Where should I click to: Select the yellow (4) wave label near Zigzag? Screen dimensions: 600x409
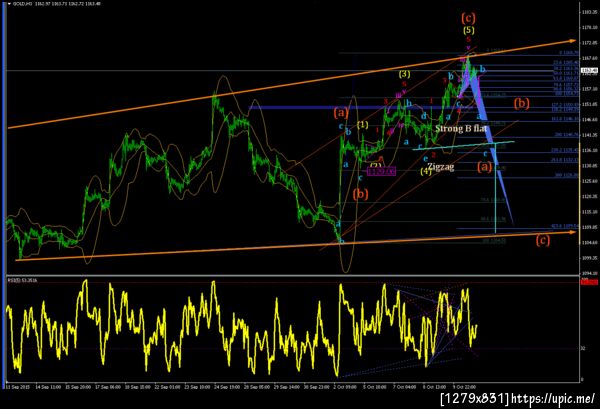[x=426, y=171]
